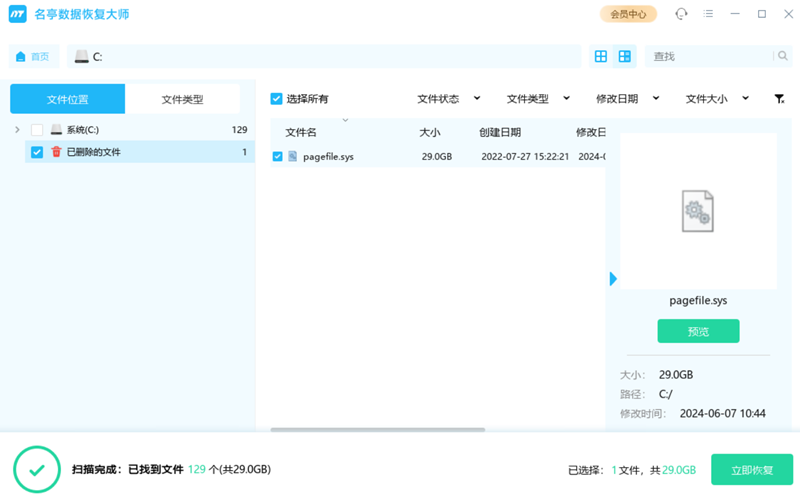
Task: Click the pagefile.sys preview thumbnail
Action: click(x=697, y=211)
